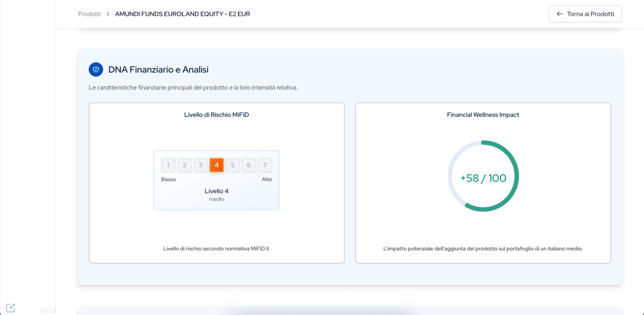Click the Livello di Rischio MiFID card title
Image resolution: width=644 pixels, height=315 pixels.
217,115
